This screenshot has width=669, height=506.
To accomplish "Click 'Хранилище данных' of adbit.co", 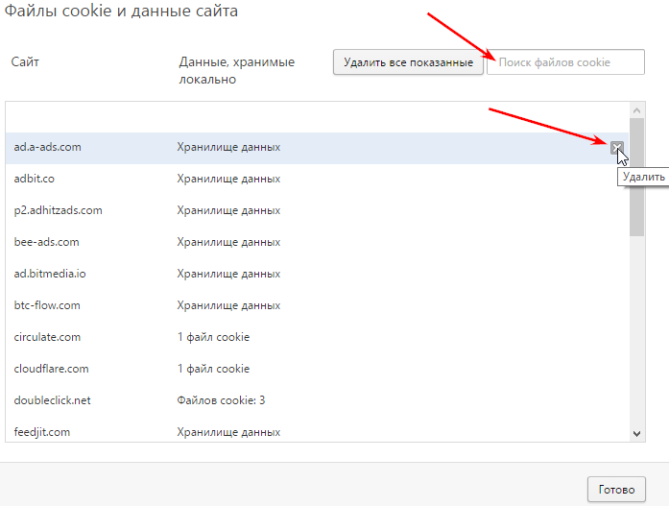I will (x=229, y=179).
